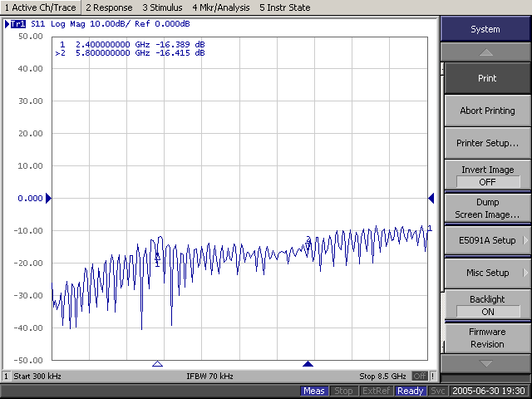The image size is (532, 399).
Task: Click Dump Screen Image softkey
Action: [487, 208]
